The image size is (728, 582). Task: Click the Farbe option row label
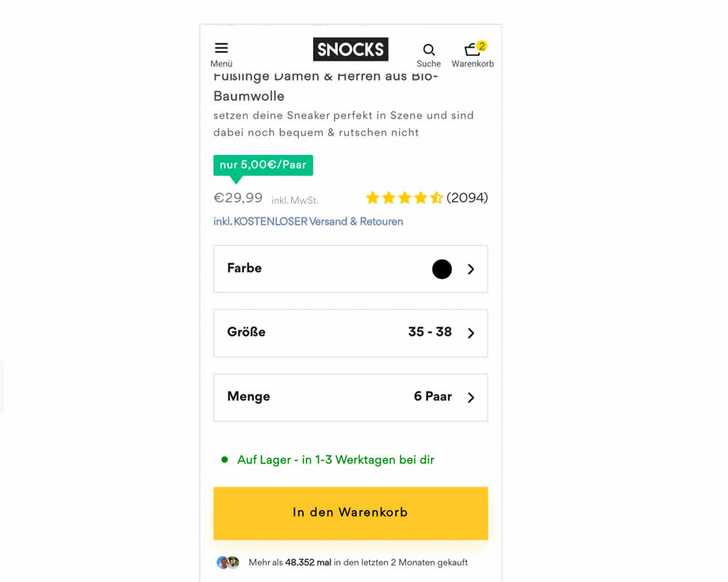click(244, 268)
